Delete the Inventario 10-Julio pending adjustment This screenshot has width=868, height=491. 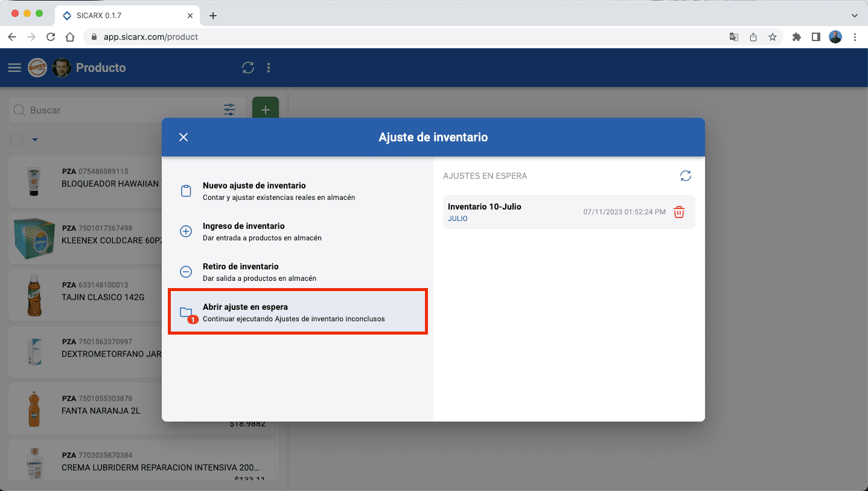click(x=678, y=212)
